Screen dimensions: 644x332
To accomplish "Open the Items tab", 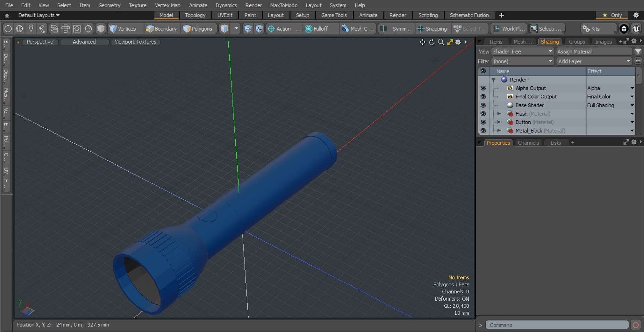I will [496, 42].
